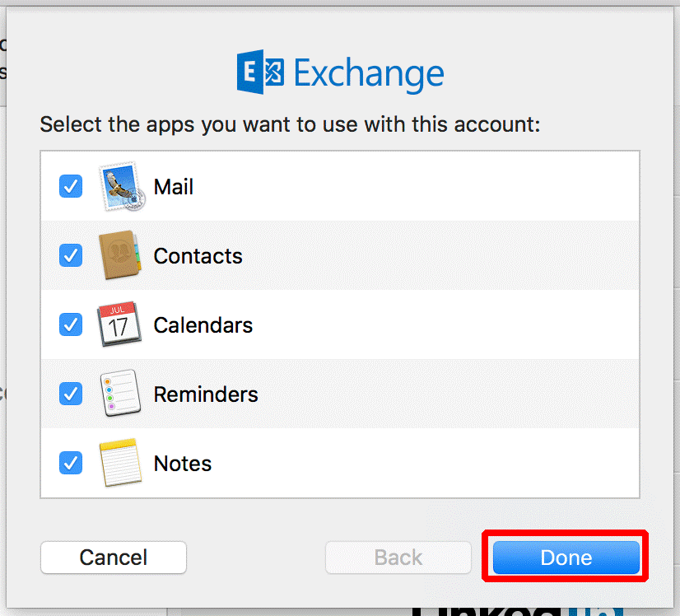Screen dimensions: 680x616
Task: Select the Contacts label text
Action: click(x=198, y=256)
